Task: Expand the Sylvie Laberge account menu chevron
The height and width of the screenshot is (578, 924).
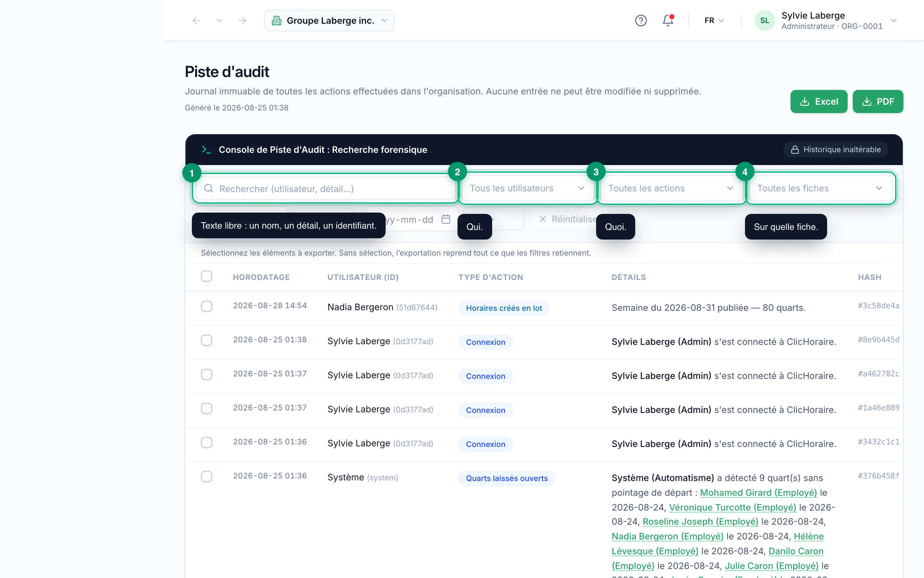Action: click(x=894, y=21)
